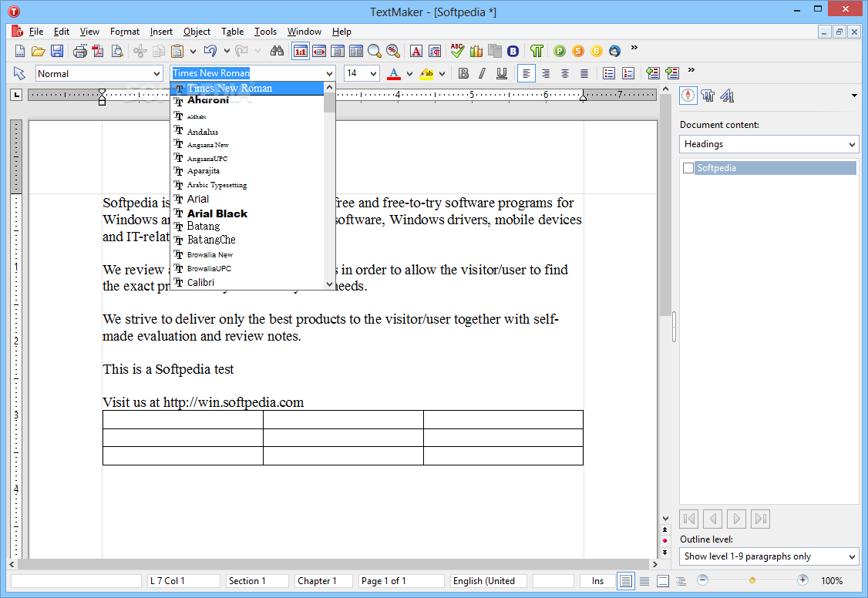Decrease paragraph indent
Image resolution: width=868 pixels, height=598 pixels.
click(653, 73)
